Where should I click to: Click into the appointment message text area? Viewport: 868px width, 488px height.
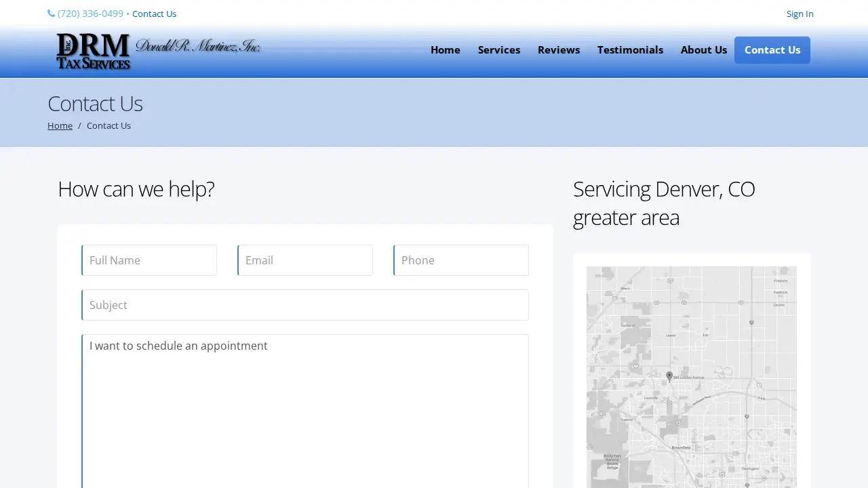(x=305, y=411)
